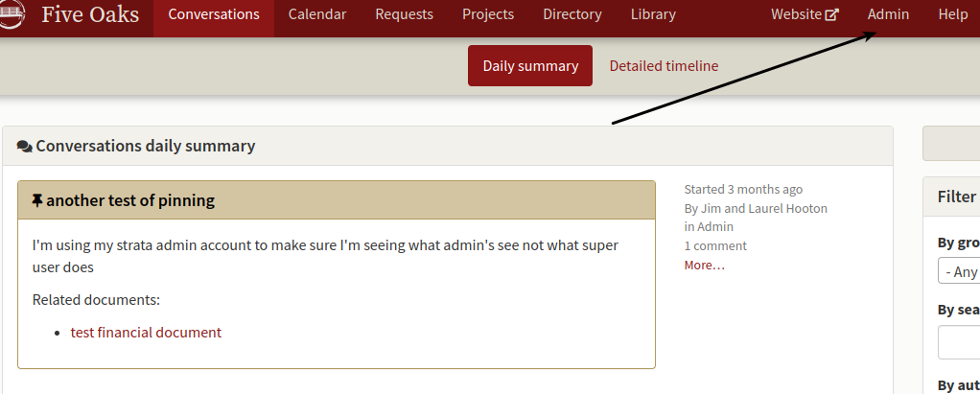Click the external link icon beside Website
Image resolution: width=980 pixels, height=394 pixels.
[x=832, y=15]
